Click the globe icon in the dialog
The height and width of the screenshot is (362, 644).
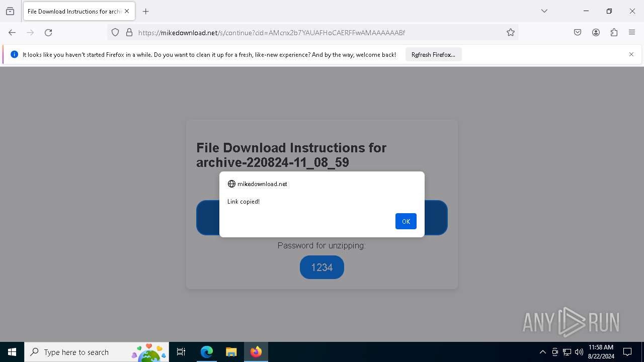231,184
